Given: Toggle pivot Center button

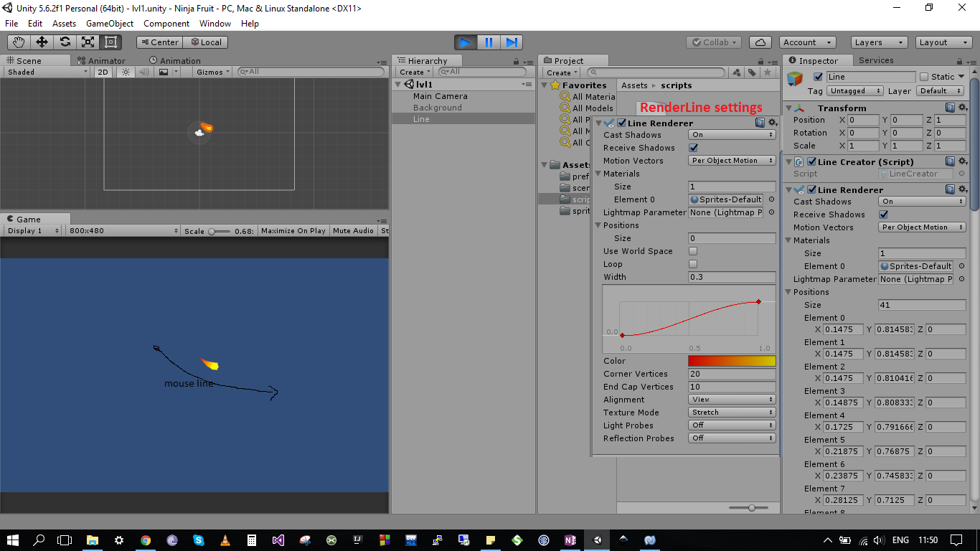Looking at the screenshot, I should pyautogui.click(x=159, y=42).
